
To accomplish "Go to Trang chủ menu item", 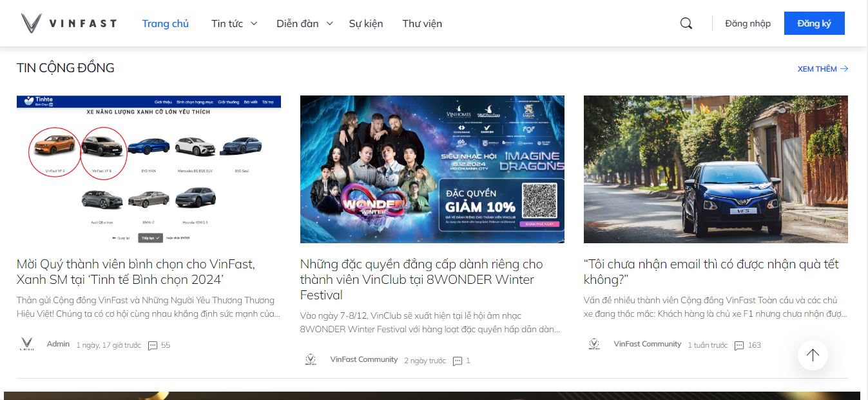I will (x=166, y=23).
